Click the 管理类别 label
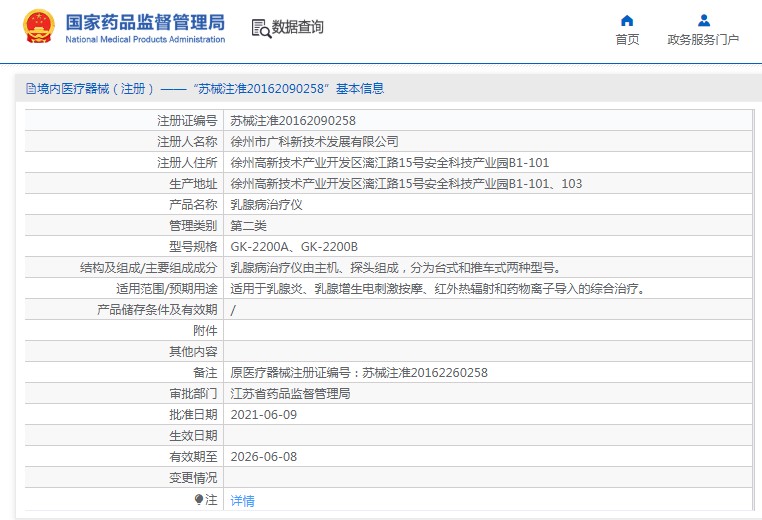Image resolution: width=762 pixels, height=520 pixels. coord(193,225)
